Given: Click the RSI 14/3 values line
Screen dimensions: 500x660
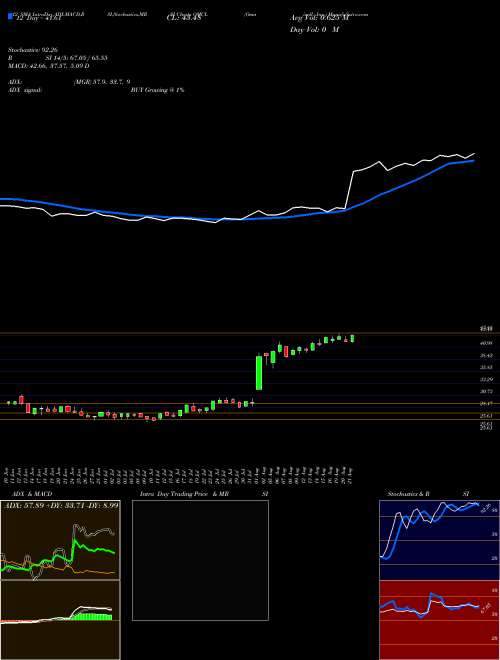Looking at the screenshot, I should (57, 58).
